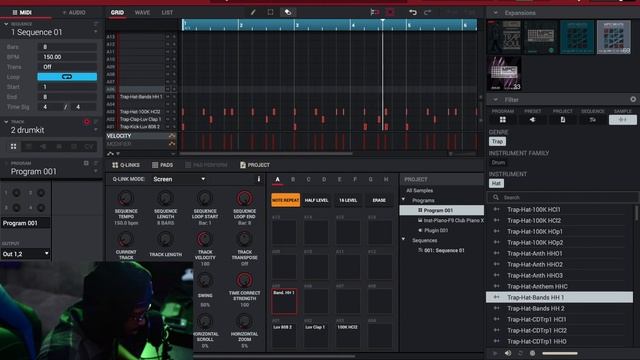Click the browser speaker audition icon
Image resolution: width=640 pixels, height=360 pixels.
tap(508, 353)
